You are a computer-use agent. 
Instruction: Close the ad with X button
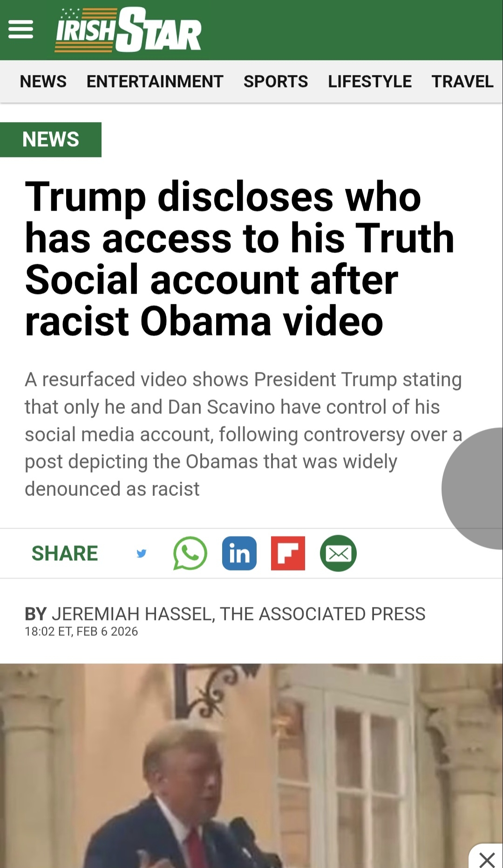click(x=487, y=859)
